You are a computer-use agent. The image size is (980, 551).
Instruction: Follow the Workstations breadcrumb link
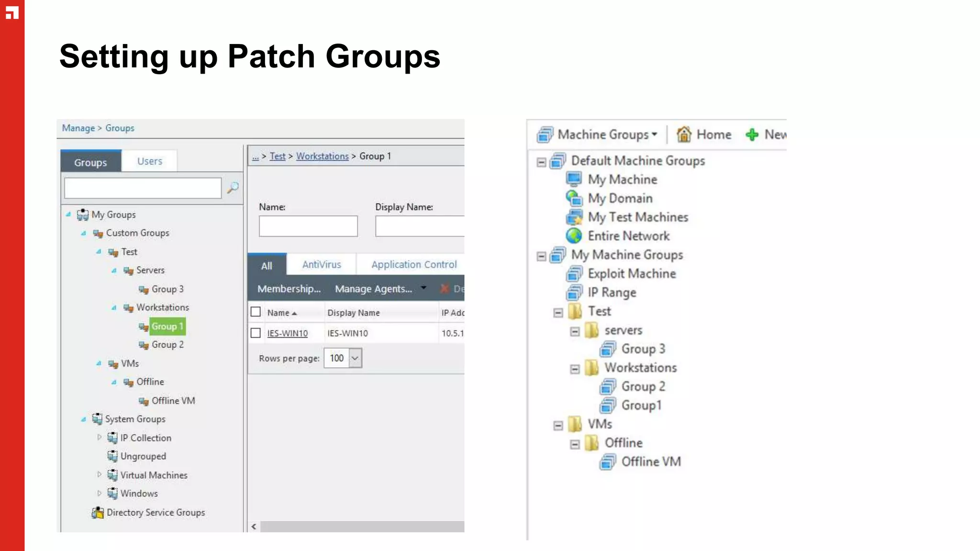pyautogui.click(x=323, y=156)
